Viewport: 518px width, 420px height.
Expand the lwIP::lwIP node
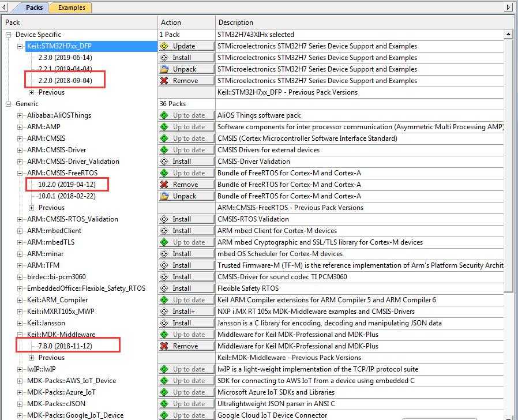(20, 369)
